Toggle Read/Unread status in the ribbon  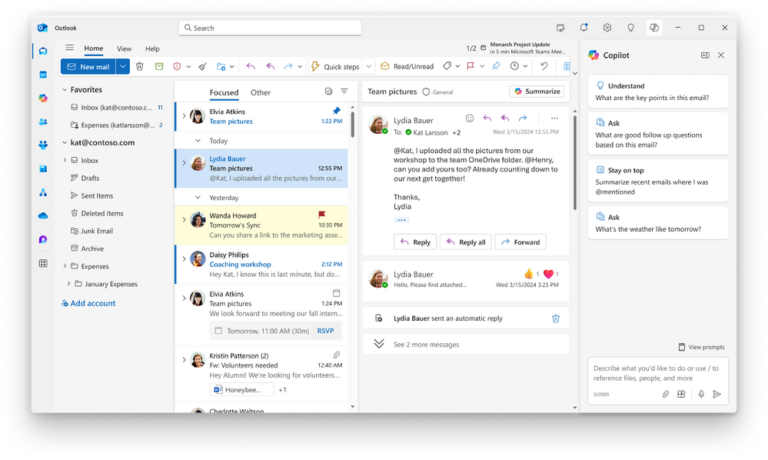click(406, 66)
